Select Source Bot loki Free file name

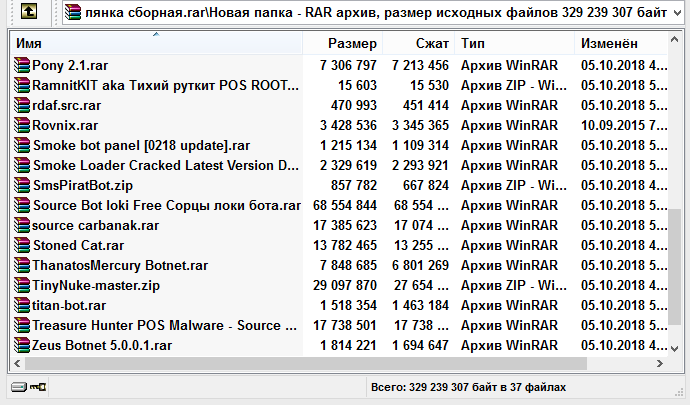point(167,205)
